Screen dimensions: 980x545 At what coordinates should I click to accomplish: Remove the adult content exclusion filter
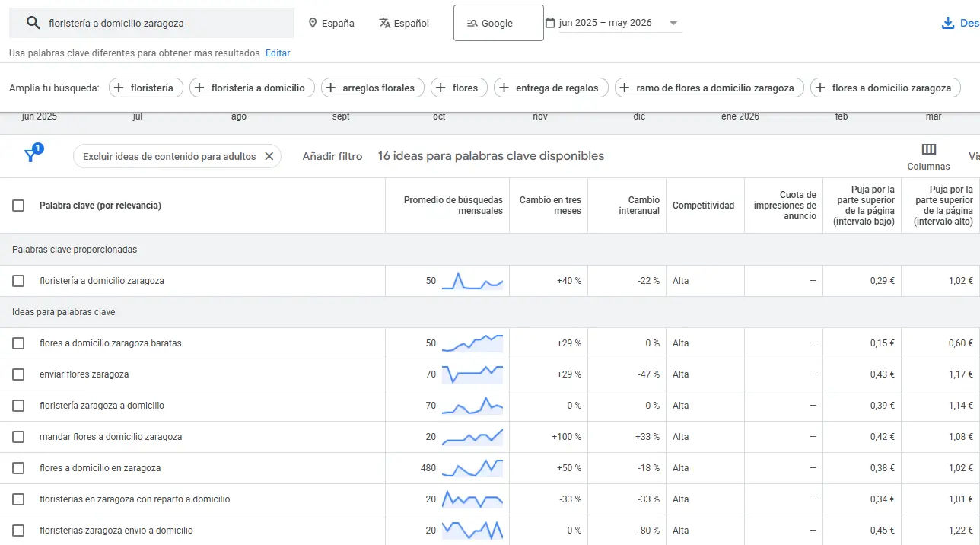coord(269,156)
